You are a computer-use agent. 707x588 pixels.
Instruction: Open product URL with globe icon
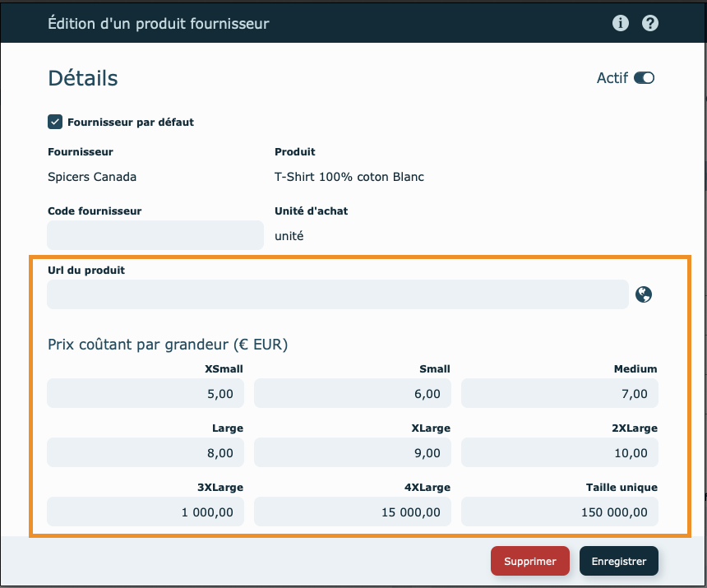tap(644, 294)
